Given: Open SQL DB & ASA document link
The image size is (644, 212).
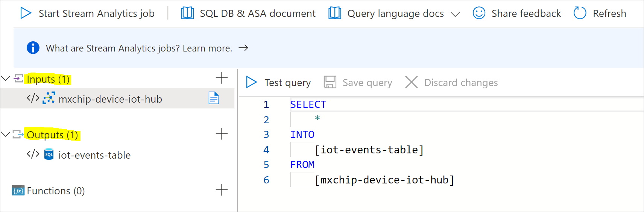Looking at the screenshot, I should click(258, 14).
